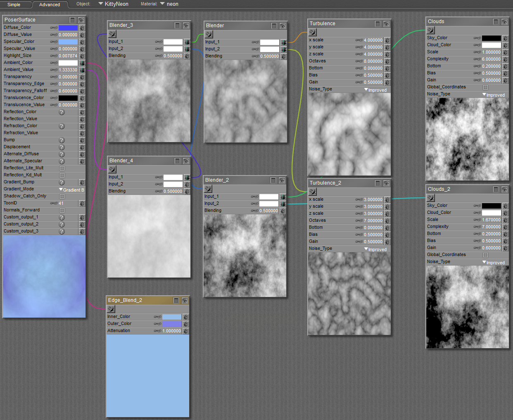513x420 pixels.
Task: Expand the Noise_Type dropdown in Turbulence node
Action: click(375, 90)
